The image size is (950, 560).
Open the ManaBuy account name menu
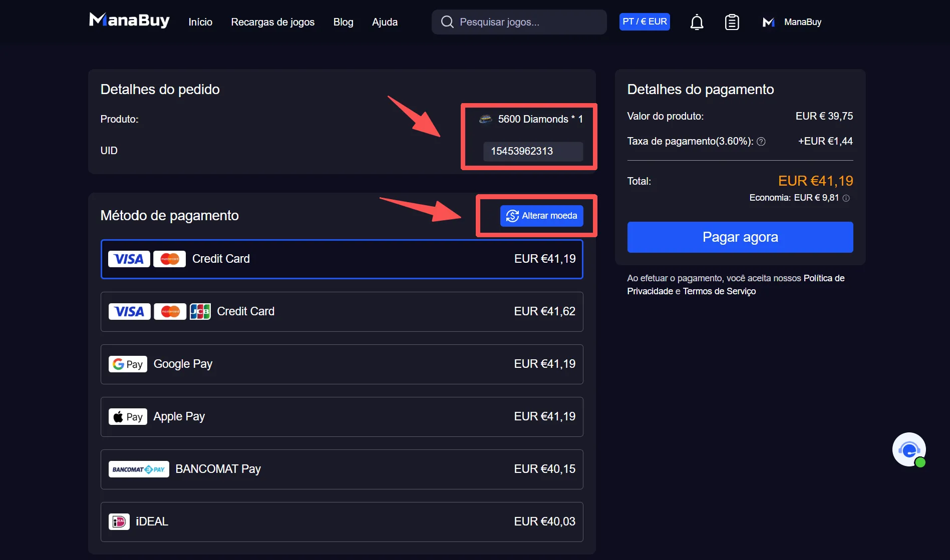(x=802, y=22)
